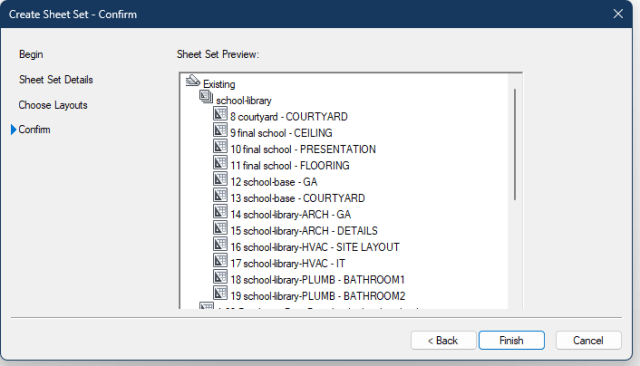The height and width of the screenshot is (366, 640).
Task: Click the preview list vertical scrollbar thumb
Action: point(515,144)
